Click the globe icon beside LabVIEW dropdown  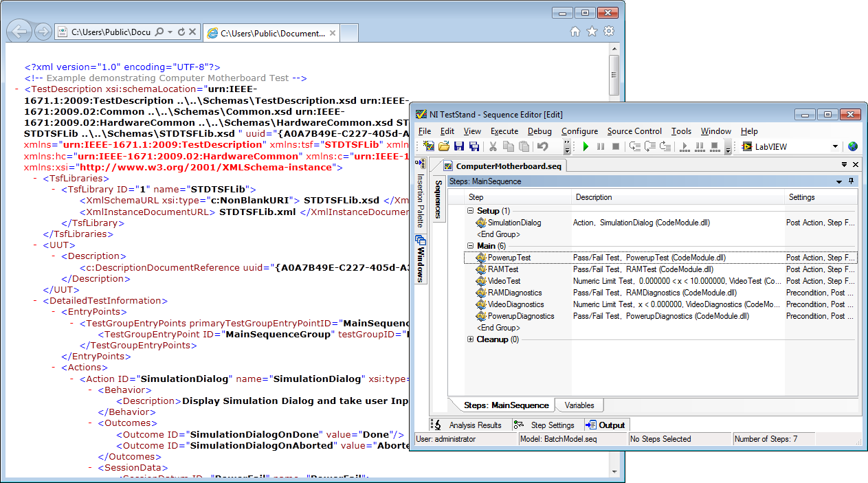(853, 146)
